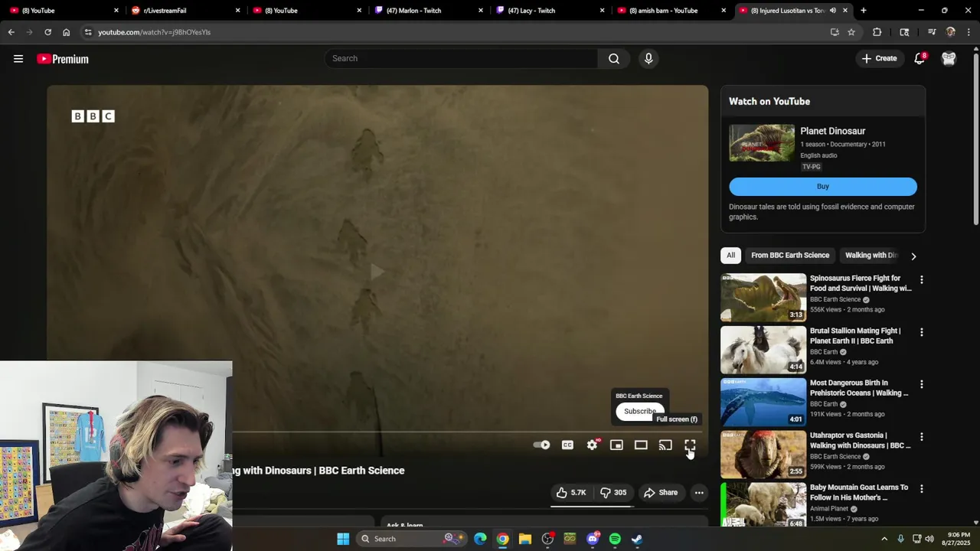Click the Windows taskbar Search box

[x=413, y=539]
